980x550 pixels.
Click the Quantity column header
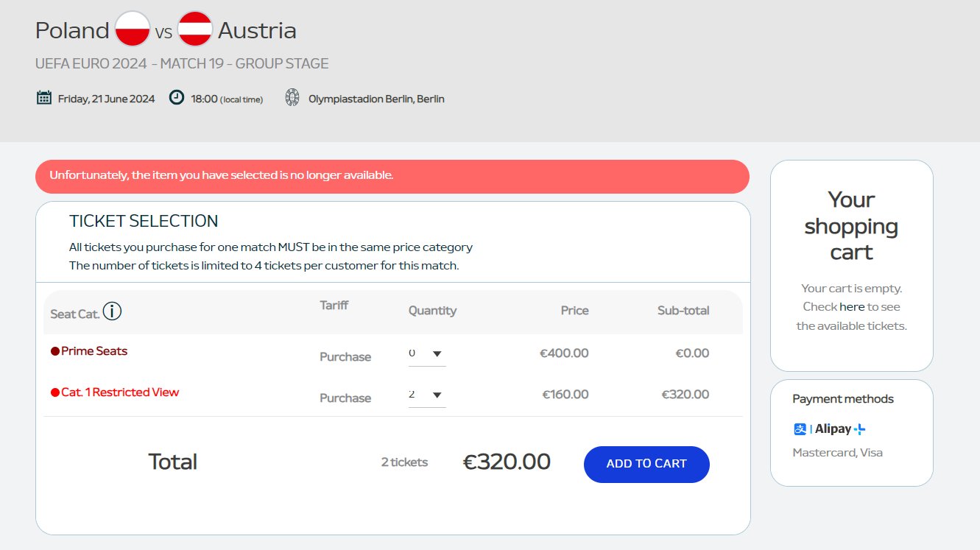pos(432,311)
